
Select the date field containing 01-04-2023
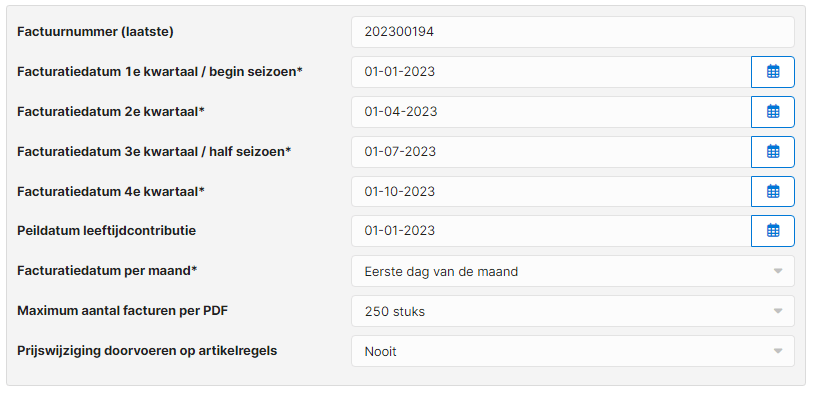[x=551, y=112]
